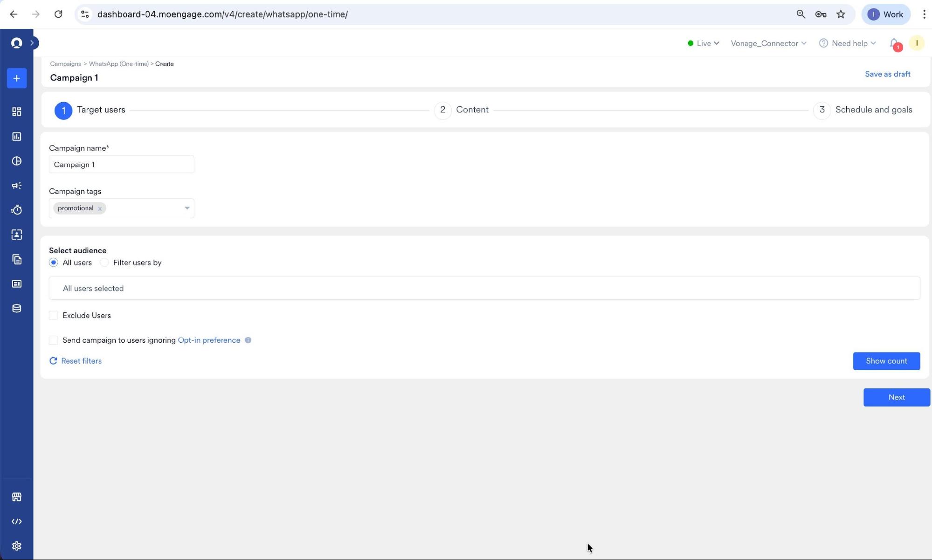Go to step 1 Target users

pyautogui.click(x=90, y=111)
